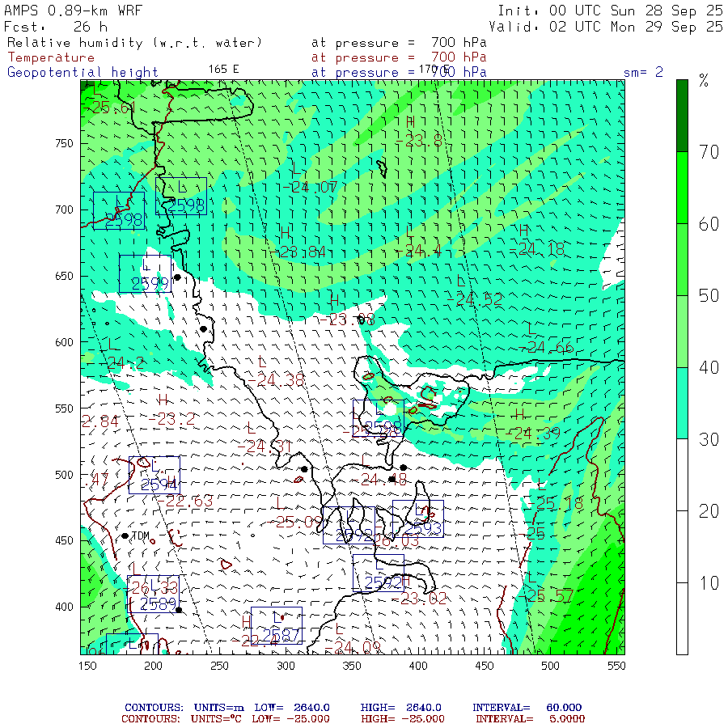
Task: Click the blue 'Geopotential height' legend label
Action: pyautogui.click(x=83, y=73)
